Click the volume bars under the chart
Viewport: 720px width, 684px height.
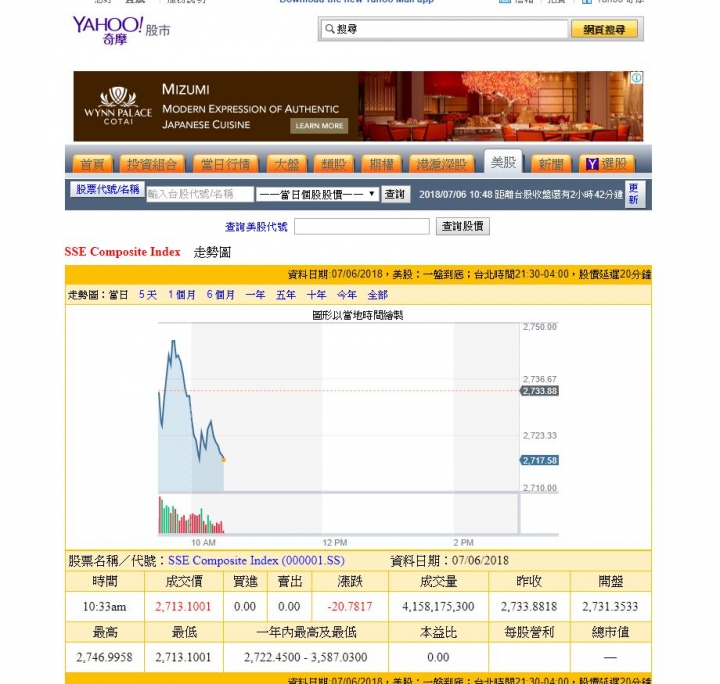coord(191,516)
